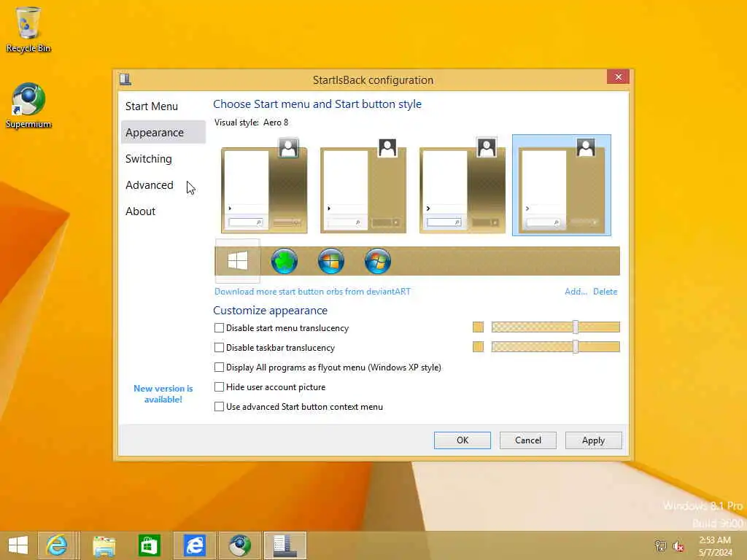Click the start menu translucency slider handle

[576, 327]
